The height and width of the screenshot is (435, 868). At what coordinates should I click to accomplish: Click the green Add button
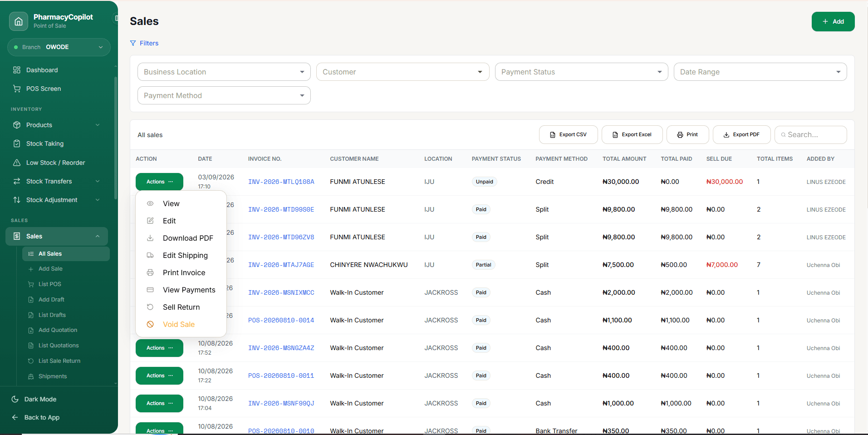[833, 21]
